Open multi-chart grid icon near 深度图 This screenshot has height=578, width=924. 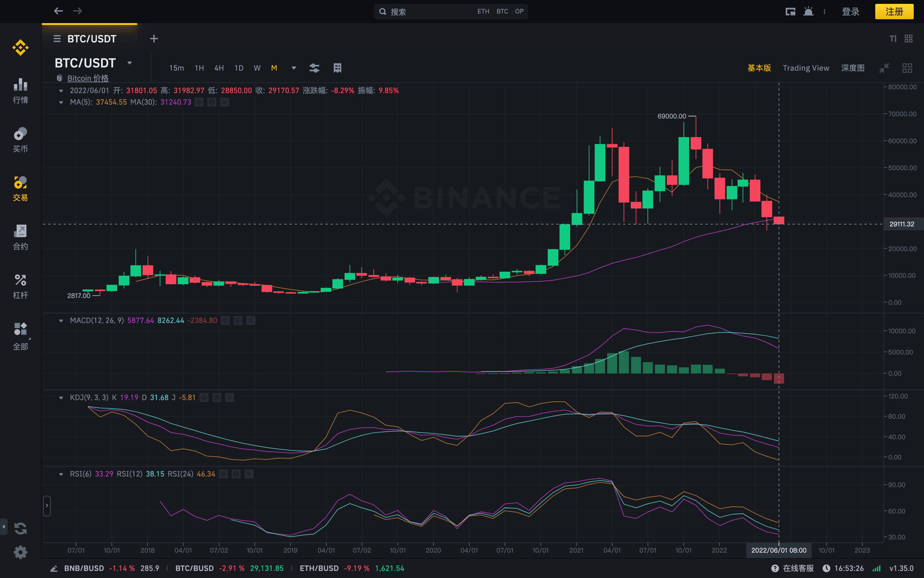[907, 68]
